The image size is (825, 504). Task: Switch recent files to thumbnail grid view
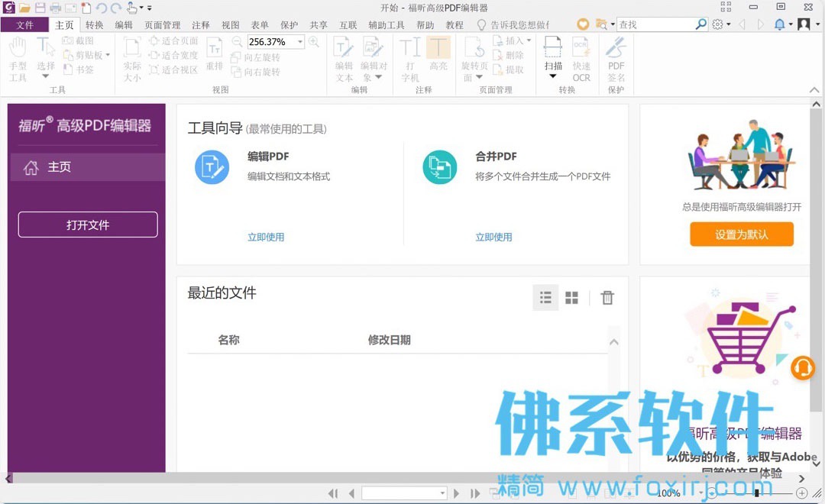coord(571,298)
